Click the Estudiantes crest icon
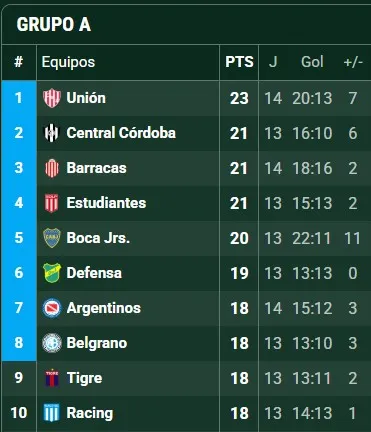371x432 pixels. coord(52,203)
